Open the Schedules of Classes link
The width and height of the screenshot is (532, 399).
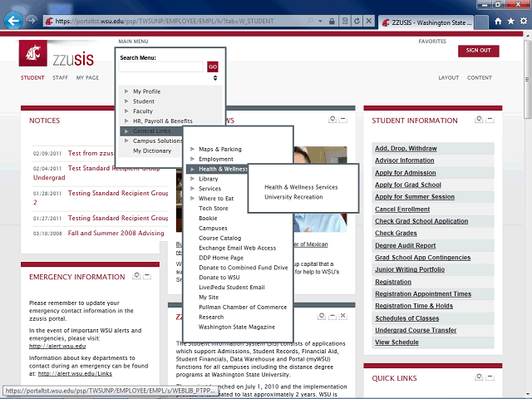tap(406, 318)
